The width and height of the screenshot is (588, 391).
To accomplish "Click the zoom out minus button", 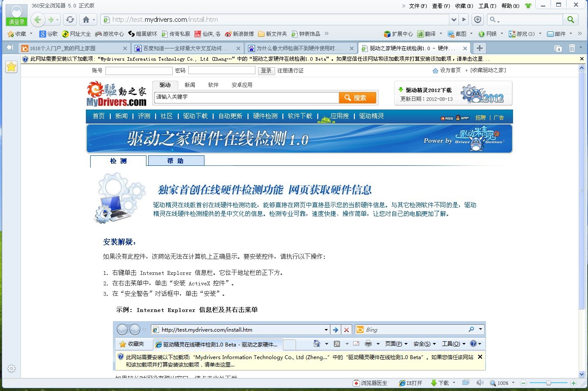I will (523, 383).
